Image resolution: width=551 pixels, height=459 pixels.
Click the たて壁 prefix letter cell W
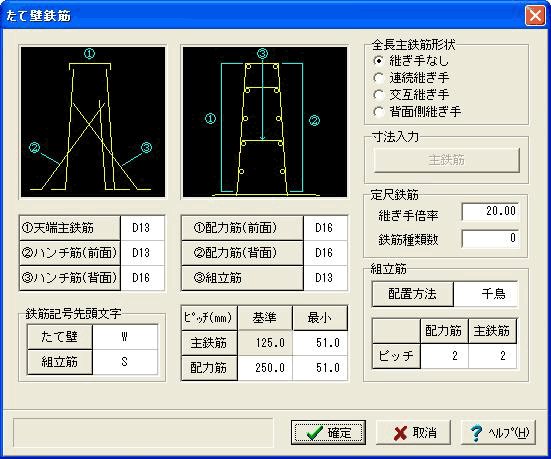(x=125, y=337)
